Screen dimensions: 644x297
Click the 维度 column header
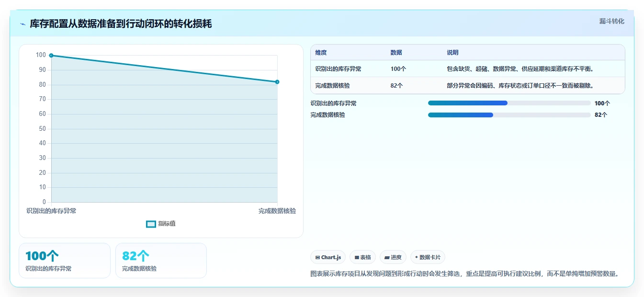pos(321,53)
